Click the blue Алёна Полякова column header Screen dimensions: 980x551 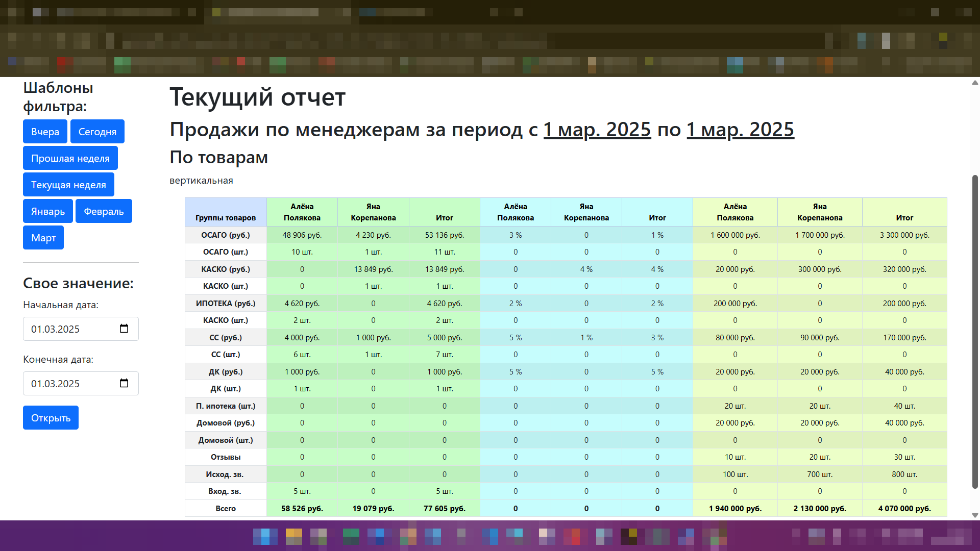516,212
